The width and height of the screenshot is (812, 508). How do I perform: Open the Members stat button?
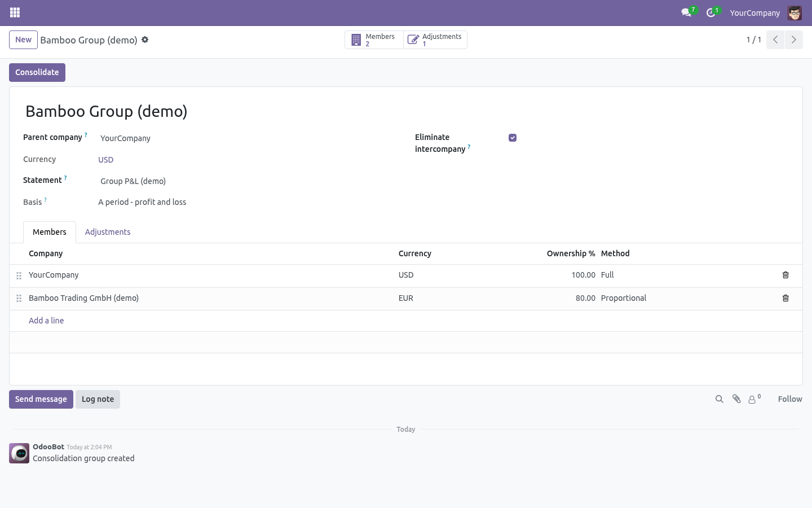[x=374, y=40]
